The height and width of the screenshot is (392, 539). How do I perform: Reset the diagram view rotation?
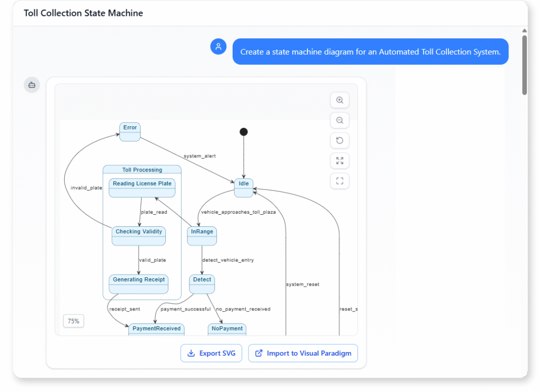tap(340, 140)
